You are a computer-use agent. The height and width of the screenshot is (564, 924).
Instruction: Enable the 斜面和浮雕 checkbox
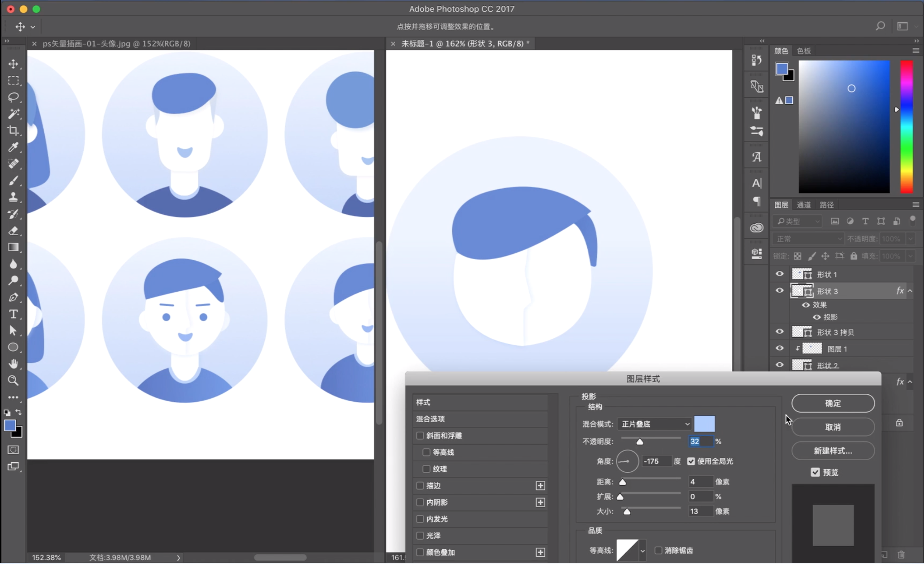point(420,436)
